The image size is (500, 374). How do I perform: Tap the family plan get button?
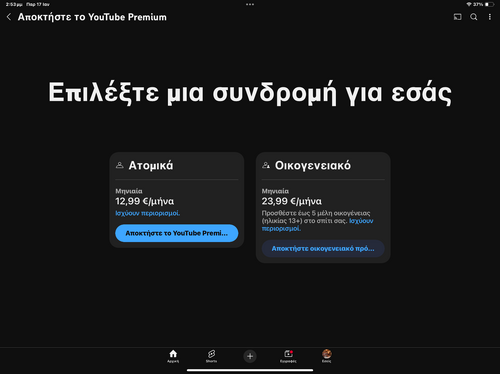pos(323,248)
